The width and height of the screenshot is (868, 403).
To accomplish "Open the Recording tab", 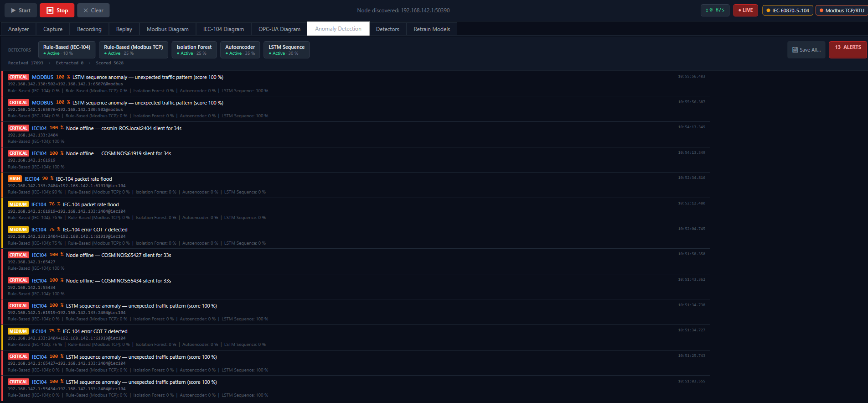I will click(89, 29).
